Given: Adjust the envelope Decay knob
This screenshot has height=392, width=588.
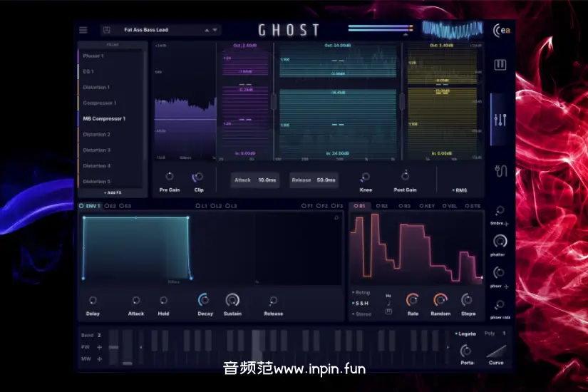Looking at the screenshot, I should (x=204, y=300).
